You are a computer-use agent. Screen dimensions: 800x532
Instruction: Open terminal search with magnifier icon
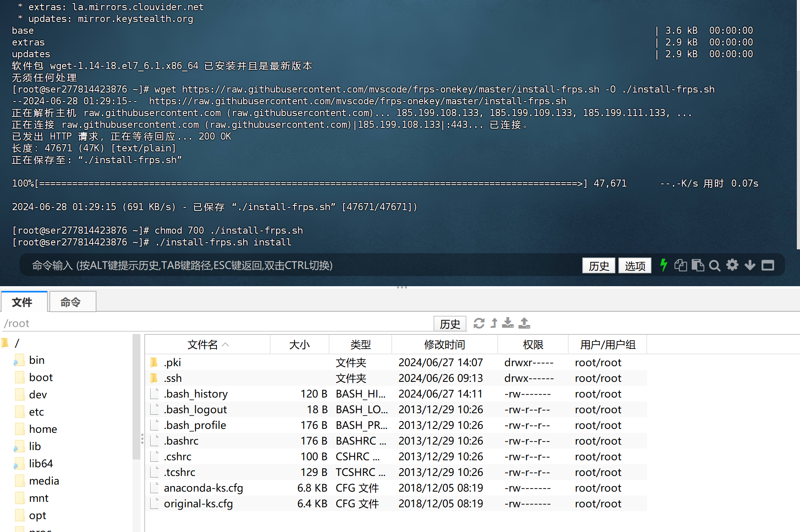point(715,265)
